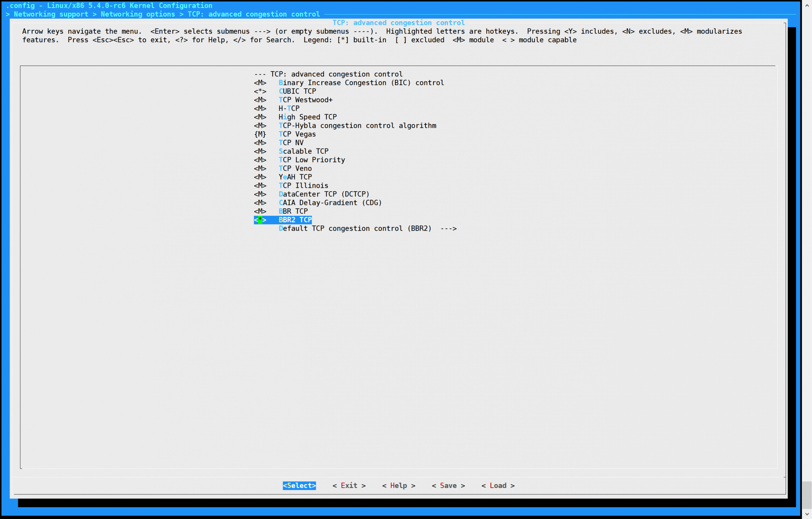Screen dimensions: 812x519
Task: Select CAIA Delay-Gradient (CDG) entry
Action: coord(330,203)
